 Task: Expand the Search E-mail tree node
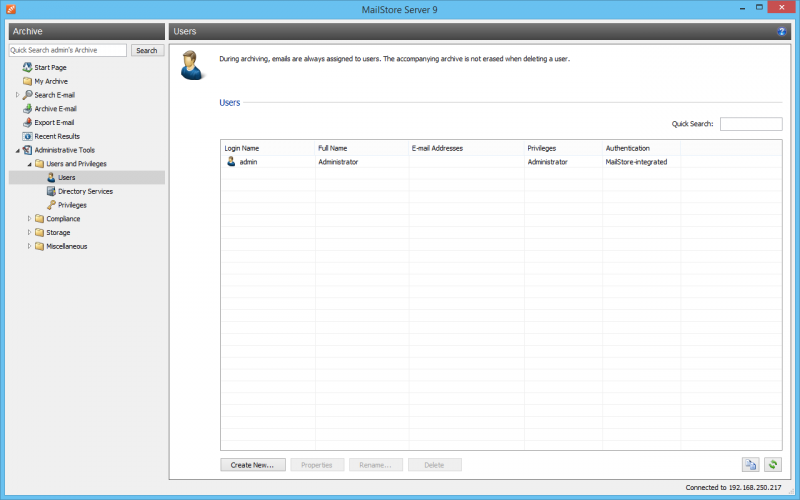pyautogui.click(x=17, y=95)
